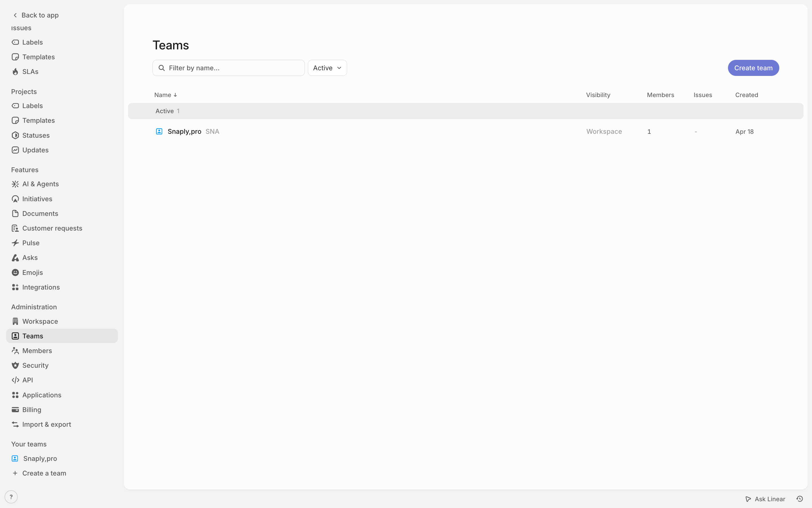The width and height of the screenshot is (812, 508).
Task: Focus the Filter by name field
Action: pyautogui.click(x=228, y=68)
